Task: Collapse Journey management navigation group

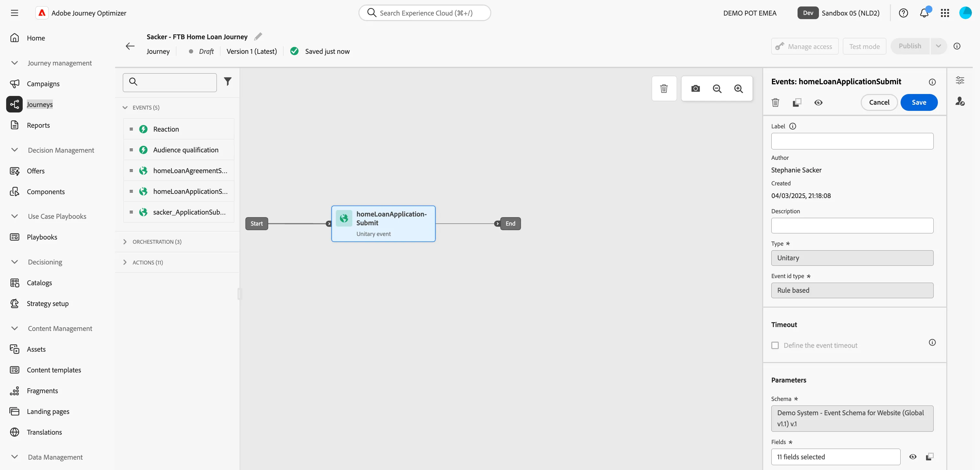Action: 15,63
